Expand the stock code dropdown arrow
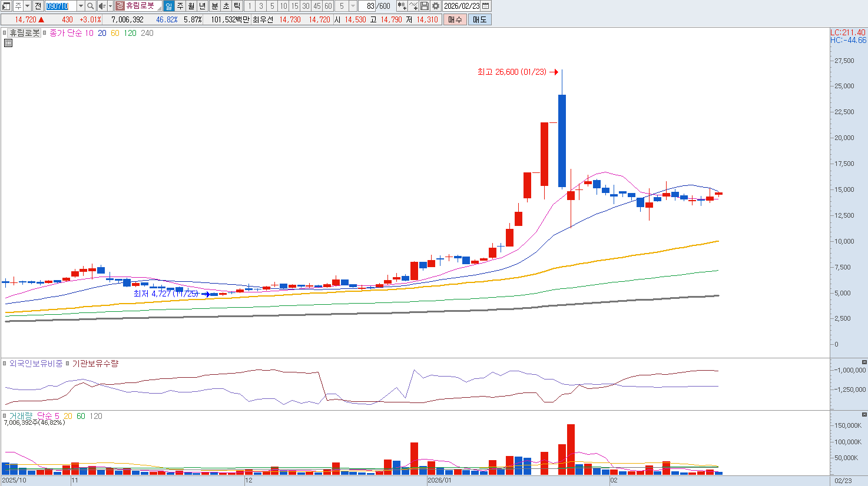This screenshot has height=486, width=868. click(81, 6)
